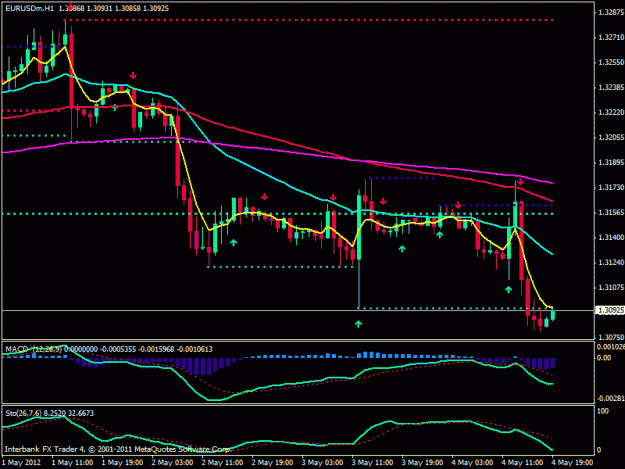
Task: Click the Stochastic scale value 0
Action: click(599, 450)
